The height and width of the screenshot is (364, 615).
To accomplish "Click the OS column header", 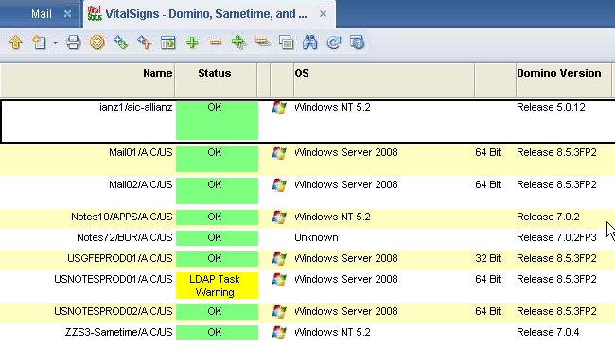I will click(383, 80).
